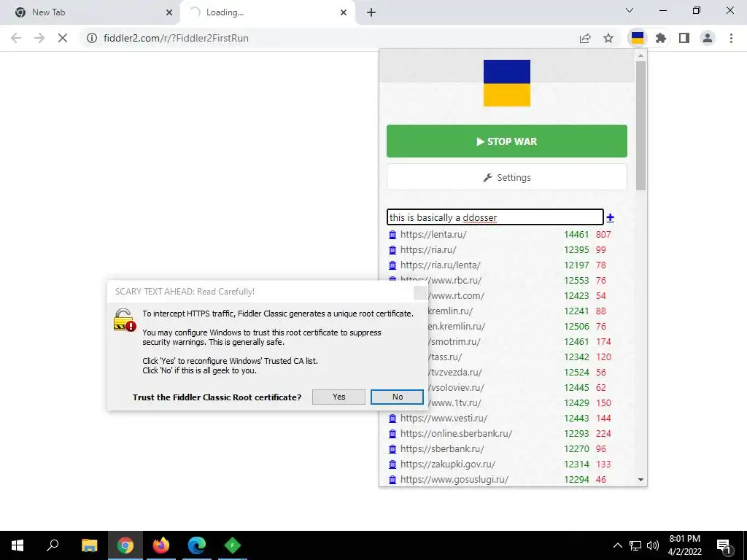The width and height of the screenshot is (747, 560).
Task: Open the Chrome Extensions puzzle icon
Action: 661,38
